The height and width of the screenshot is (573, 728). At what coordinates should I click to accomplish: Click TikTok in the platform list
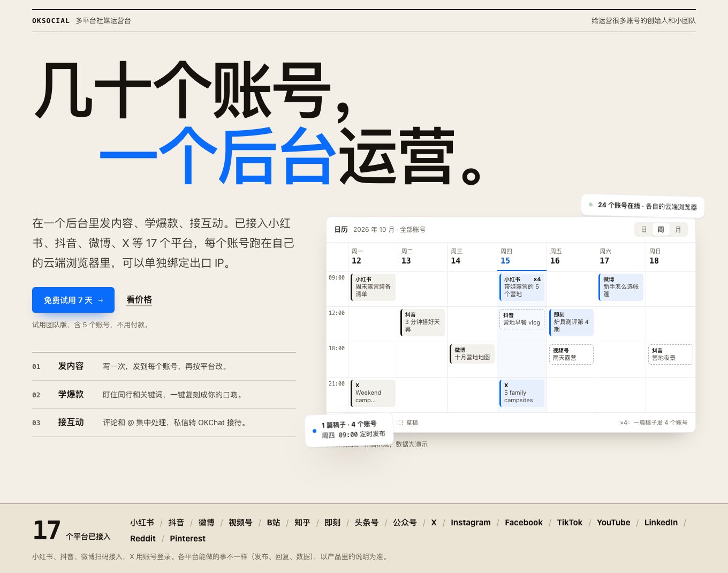570,523
